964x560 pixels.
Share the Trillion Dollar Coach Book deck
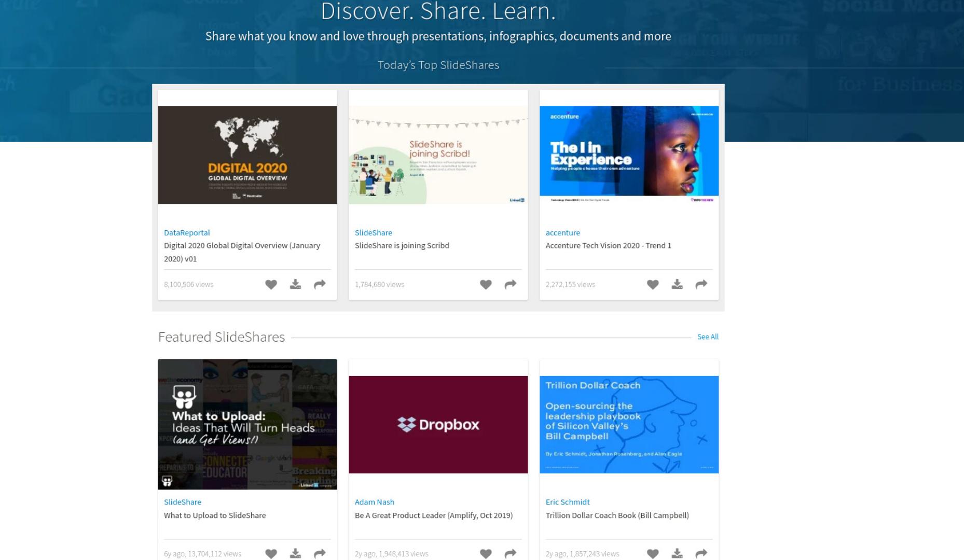click(701, 554)
